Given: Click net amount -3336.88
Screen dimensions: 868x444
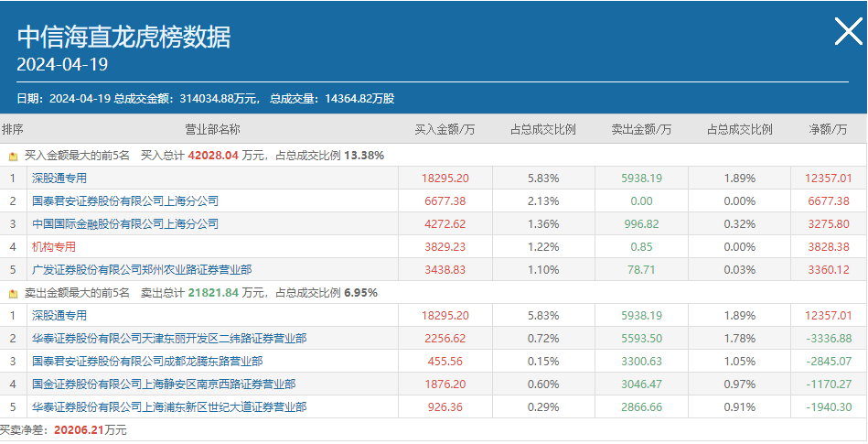Looking at the screenshot, I should (x=828, y=338).
